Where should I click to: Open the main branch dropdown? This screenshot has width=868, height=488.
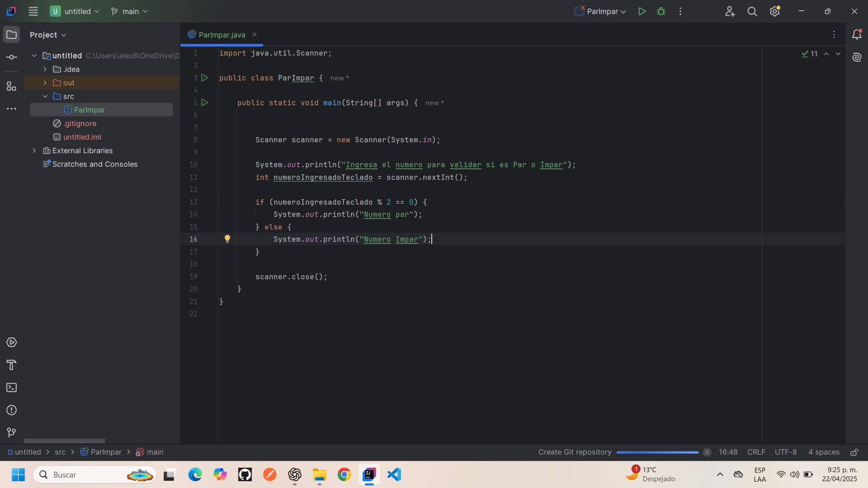[x=129, y=11]
